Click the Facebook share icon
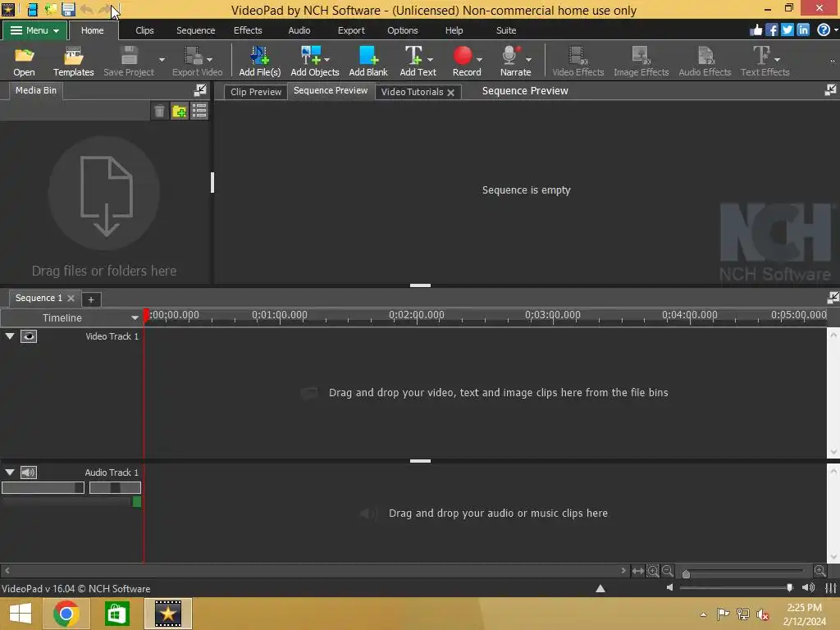The height and width of the screenshot is (630, 840). pos(771,30)
